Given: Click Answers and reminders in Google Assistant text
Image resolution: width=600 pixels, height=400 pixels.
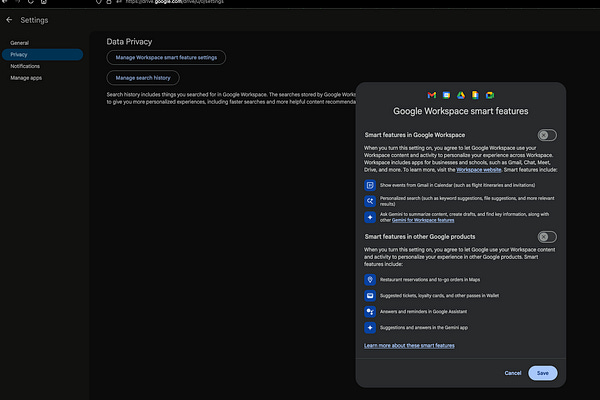Looking at the screenshot, I should [x=423, y=312].
